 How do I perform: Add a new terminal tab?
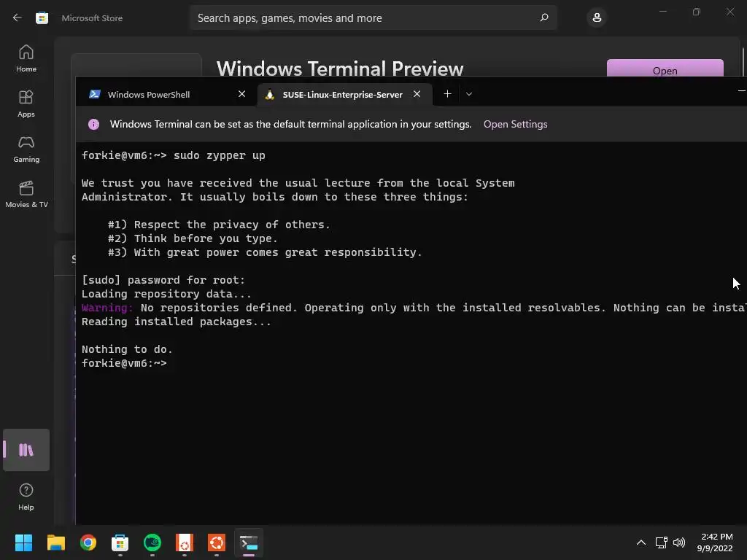click(x=447, y=94)
